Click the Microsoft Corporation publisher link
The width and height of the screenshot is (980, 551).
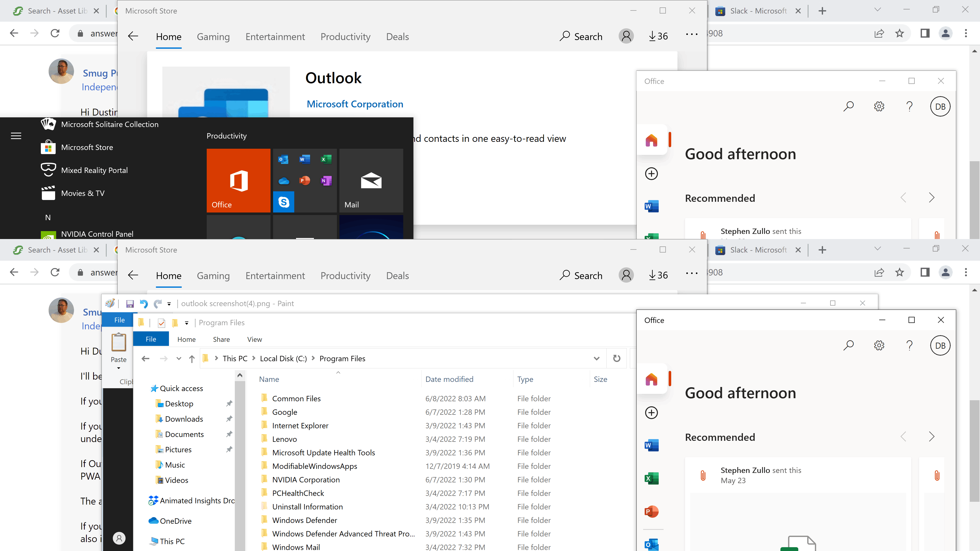355,104
